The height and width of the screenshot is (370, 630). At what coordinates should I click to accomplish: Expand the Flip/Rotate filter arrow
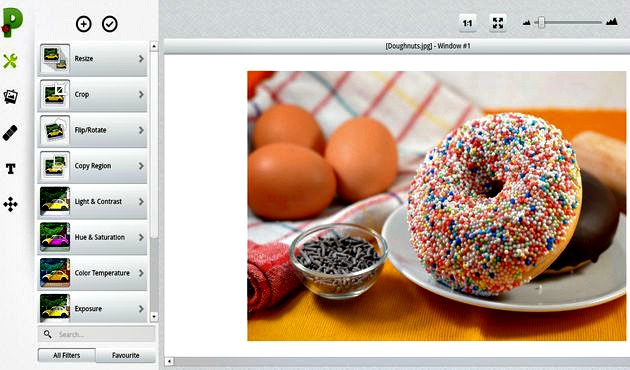(x=141, y=130)
